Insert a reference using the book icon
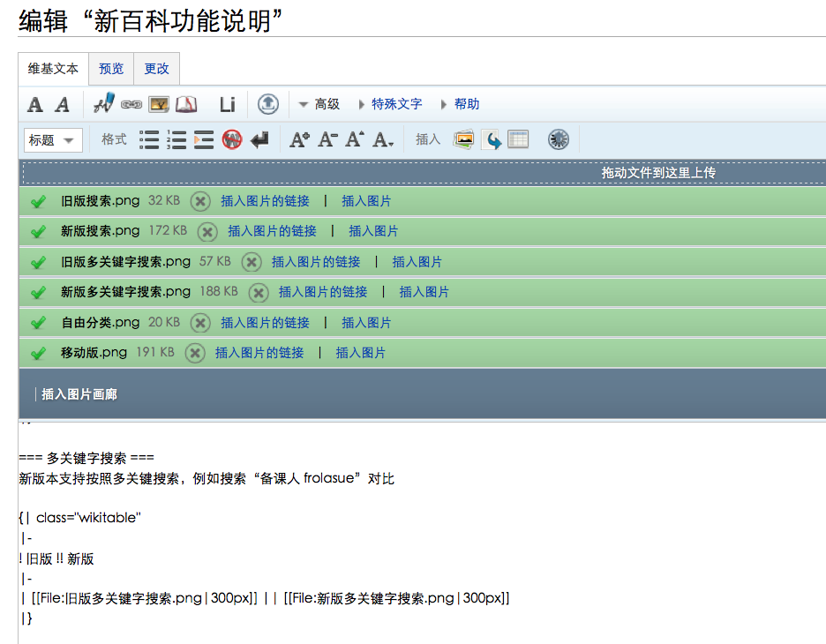The width and height of the screenshot is (826, 644). click(x=185, y=105)
